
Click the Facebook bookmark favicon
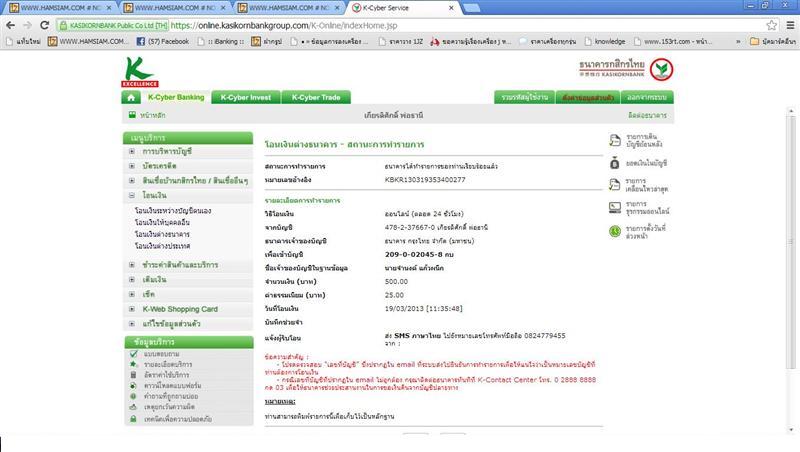(140, 41)
